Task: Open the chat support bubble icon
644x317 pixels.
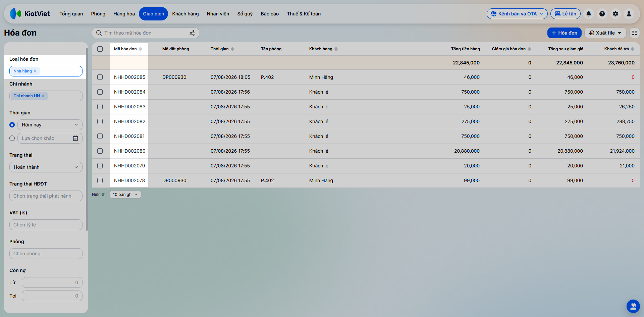Action: pos(633,306)
